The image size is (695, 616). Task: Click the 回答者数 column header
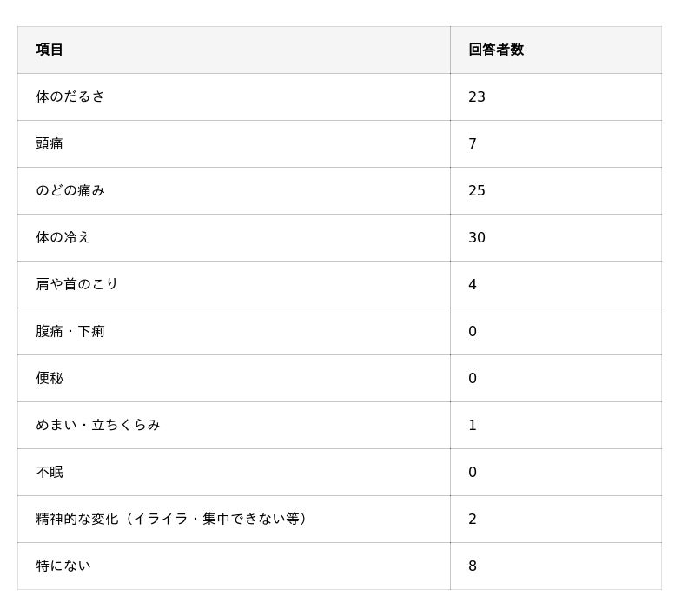(x=496, y=50)
